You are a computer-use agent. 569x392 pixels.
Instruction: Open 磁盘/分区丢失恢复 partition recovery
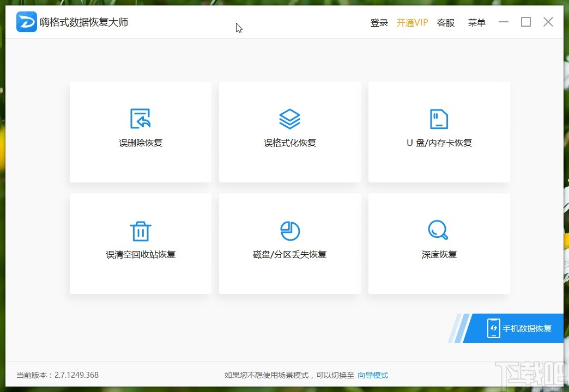289,243
